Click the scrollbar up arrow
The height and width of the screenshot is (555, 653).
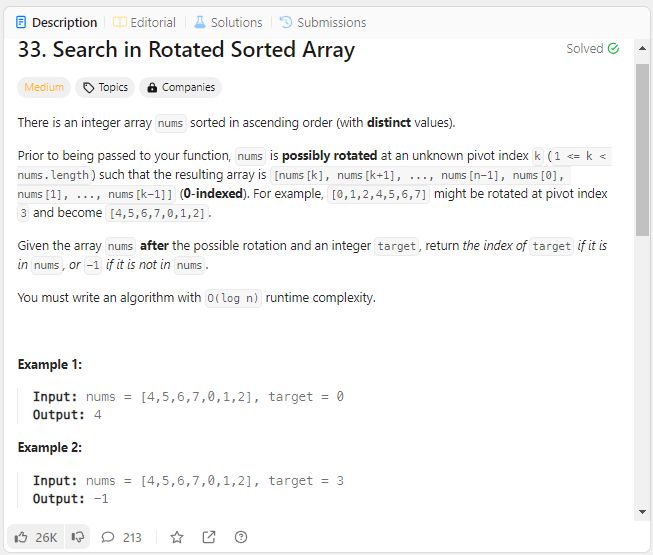[x=642, y=49]
